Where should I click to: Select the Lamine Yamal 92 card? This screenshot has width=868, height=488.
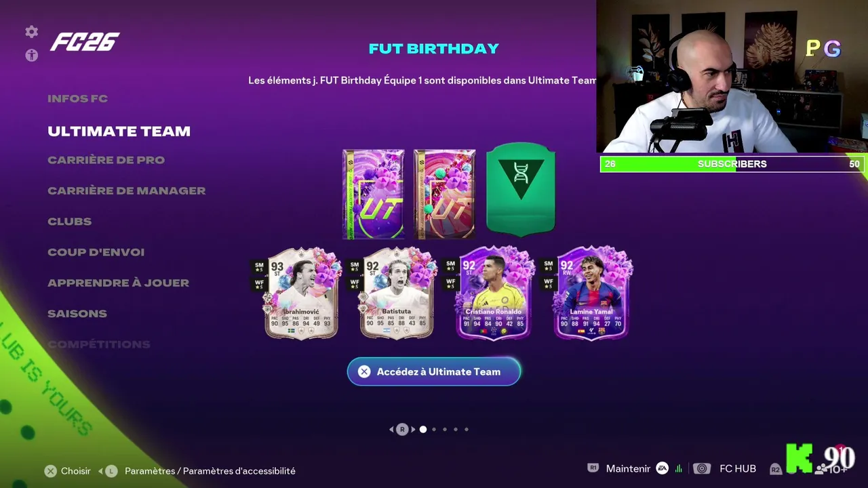point(591,293)
